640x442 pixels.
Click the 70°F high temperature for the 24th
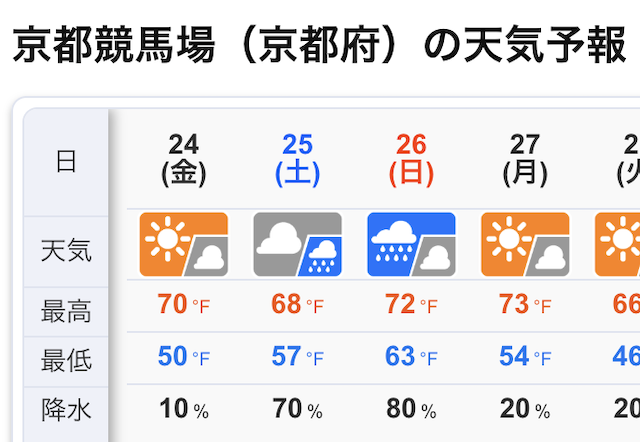184,305
